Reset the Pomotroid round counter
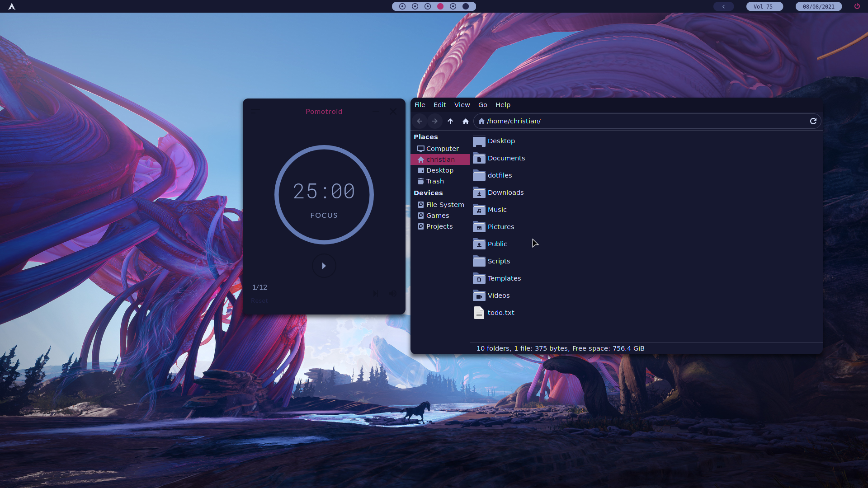 coord(259,300)
